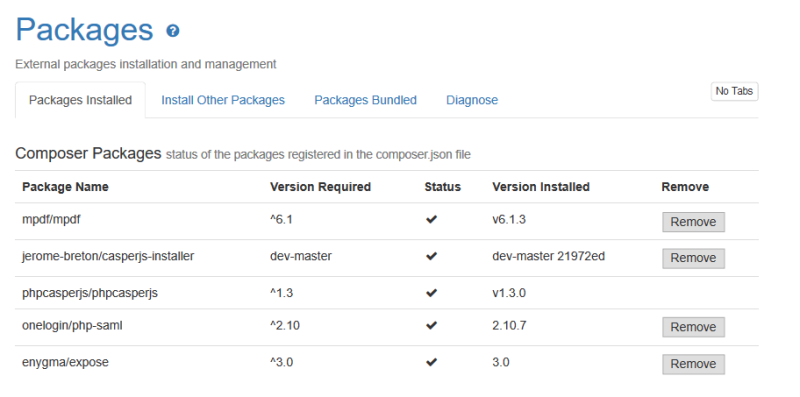Click the status checkmark for enygma/expose

click(x=432, y=362)
